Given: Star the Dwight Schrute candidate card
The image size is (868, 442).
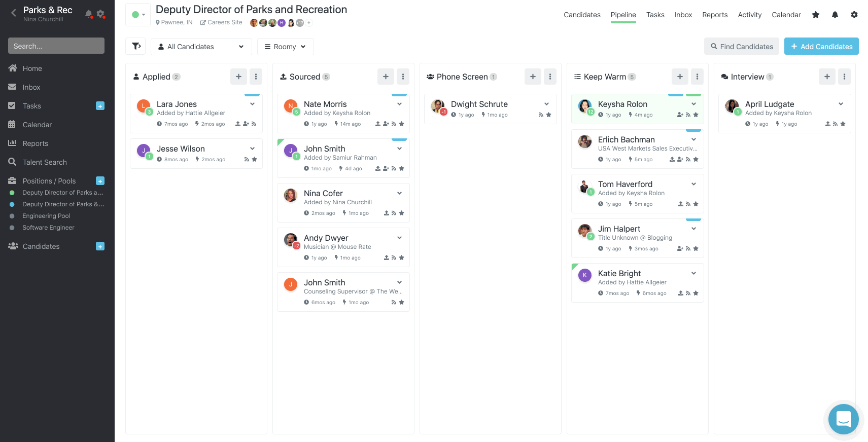Looking at the screenshot, I should pyautogui.click(x=548, y=115).
